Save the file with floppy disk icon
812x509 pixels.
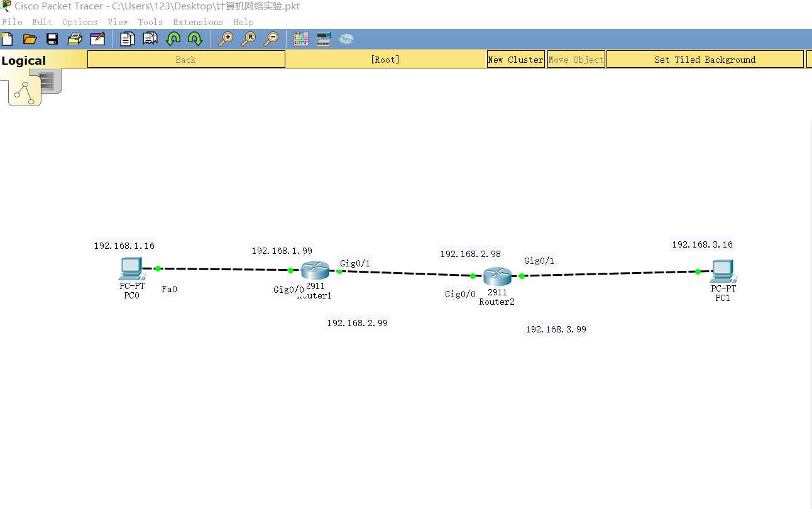(x=52, y=39)
